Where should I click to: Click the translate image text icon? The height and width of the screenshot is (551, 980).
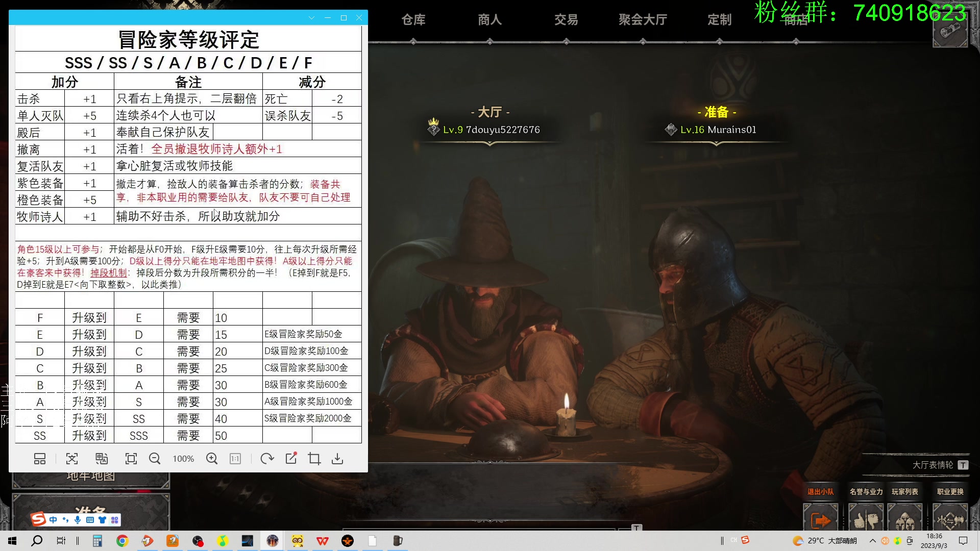click(102, 459)
